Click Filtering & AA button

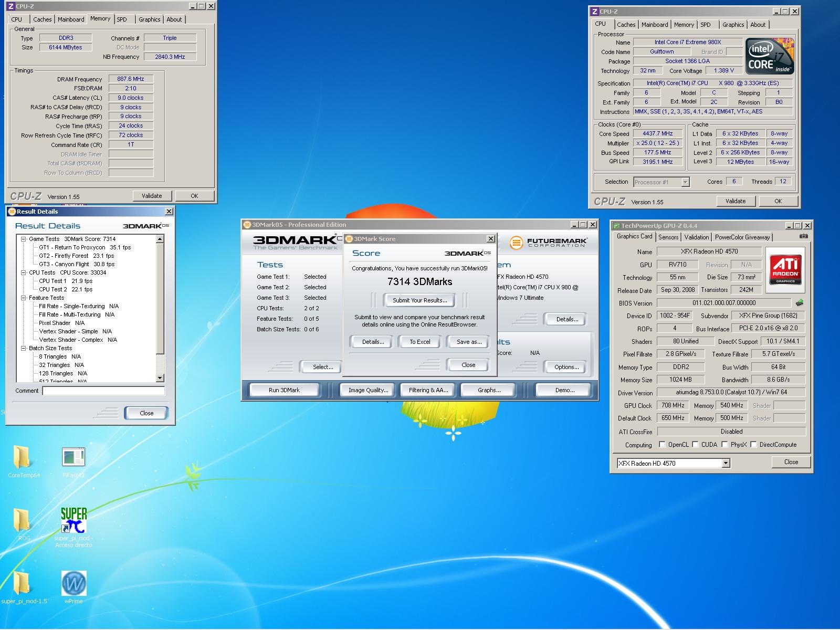(428, 390)
